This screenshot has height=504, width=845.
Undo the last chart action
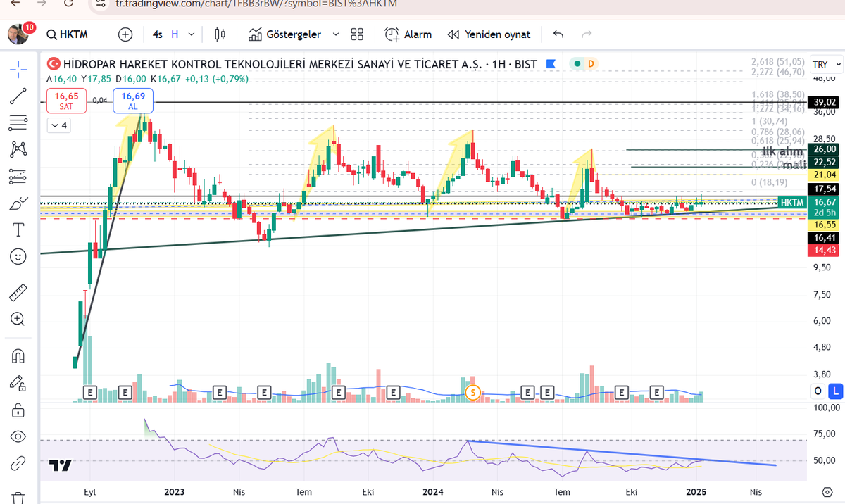point(558,34)
